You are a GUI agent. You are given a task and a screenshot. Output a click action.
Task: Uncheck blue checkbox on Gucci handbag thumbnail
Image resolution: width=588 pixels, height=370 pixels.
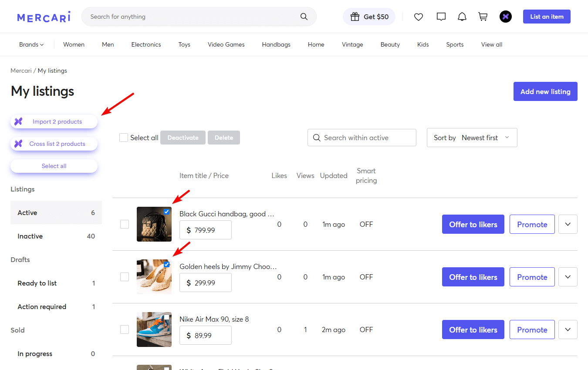click(167, 212)
